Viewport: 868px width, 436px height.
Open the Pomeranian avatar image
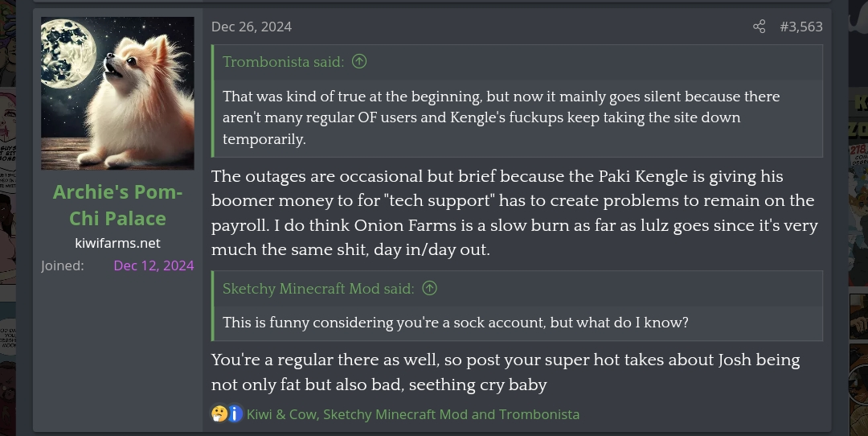point(117,93)
